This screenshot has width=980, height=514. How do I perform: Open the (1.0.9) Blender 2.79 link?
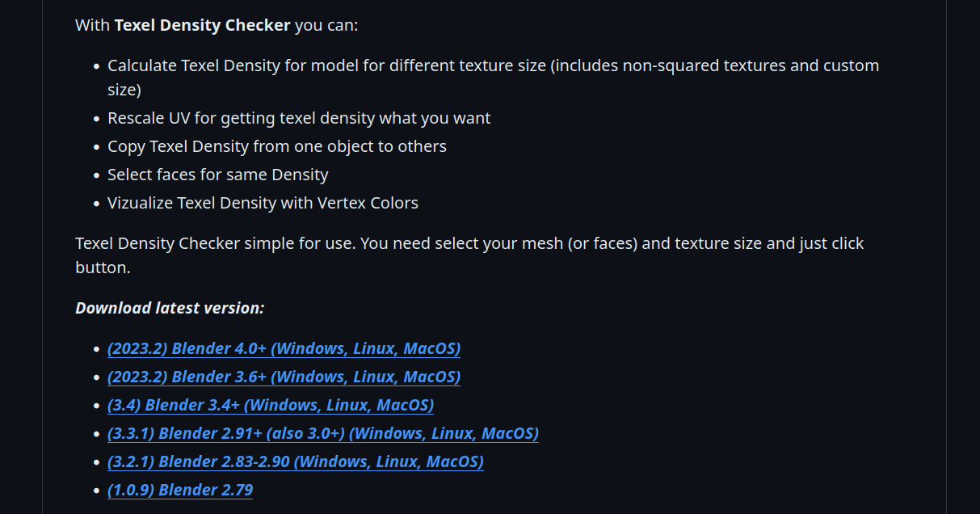(180, 491)
